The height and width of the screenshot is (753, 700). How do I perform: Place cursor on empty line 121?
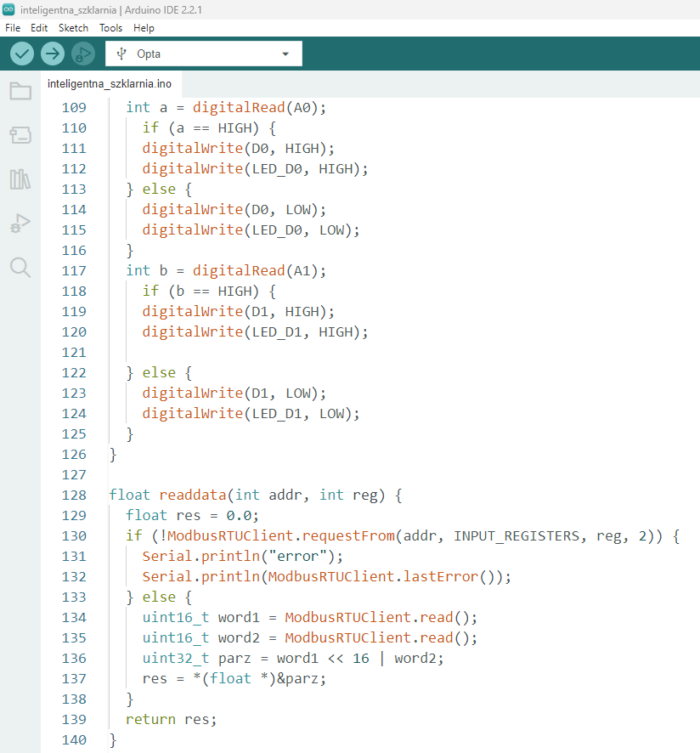(255, 352)
